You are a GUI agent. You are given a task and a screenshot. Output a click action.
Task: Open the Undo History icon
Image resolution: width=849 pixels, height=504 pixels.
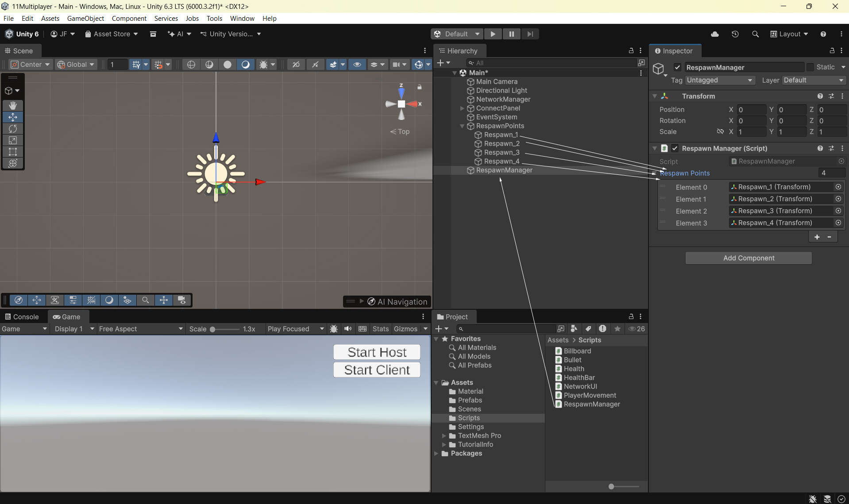[735, 34]
